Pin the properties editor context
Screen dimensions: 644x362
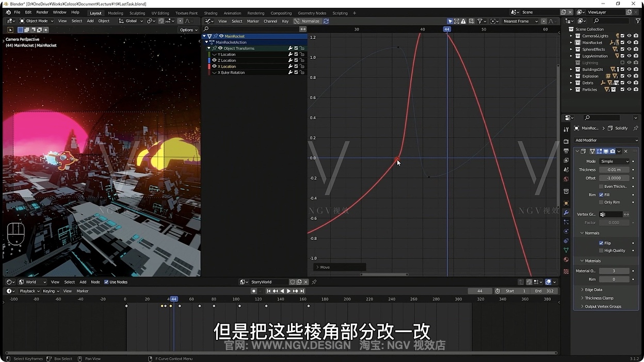click(x=635, y=128)
